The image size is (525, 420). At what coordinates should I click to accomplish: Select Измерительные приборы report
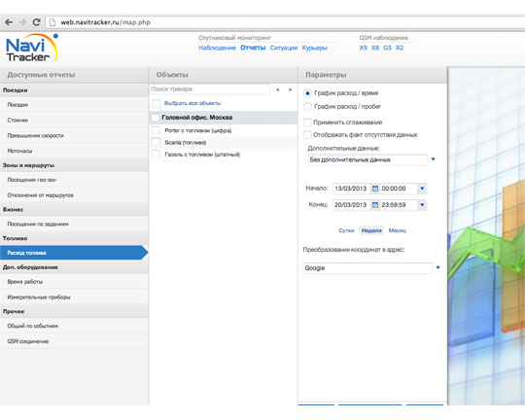[74, 297]
